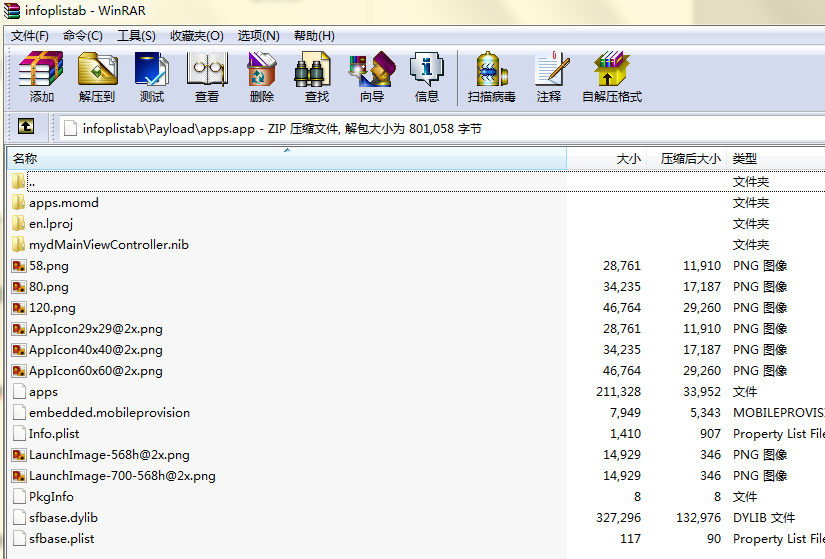Open the 命令(C) menu
The width and height of the screenshot is (825, 559).
click(x=83, y=36)
